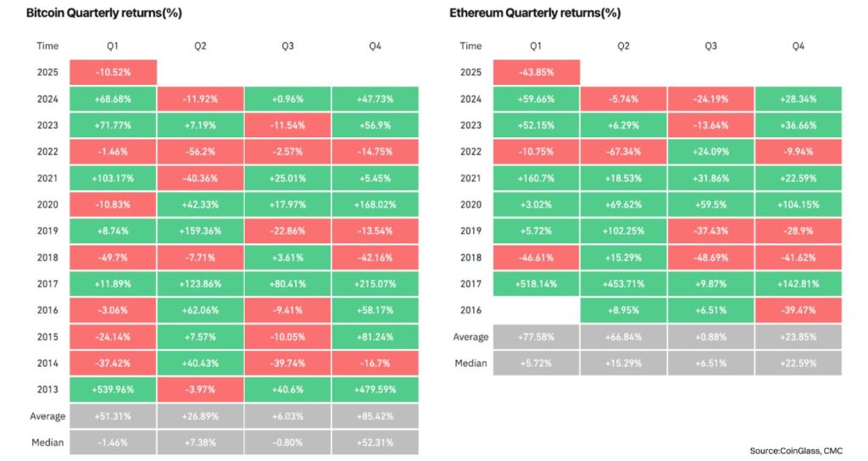Click the Q3 column header in Bitcoin table
Viewport: 868px width, 461px height.
(x=287, y=46)
